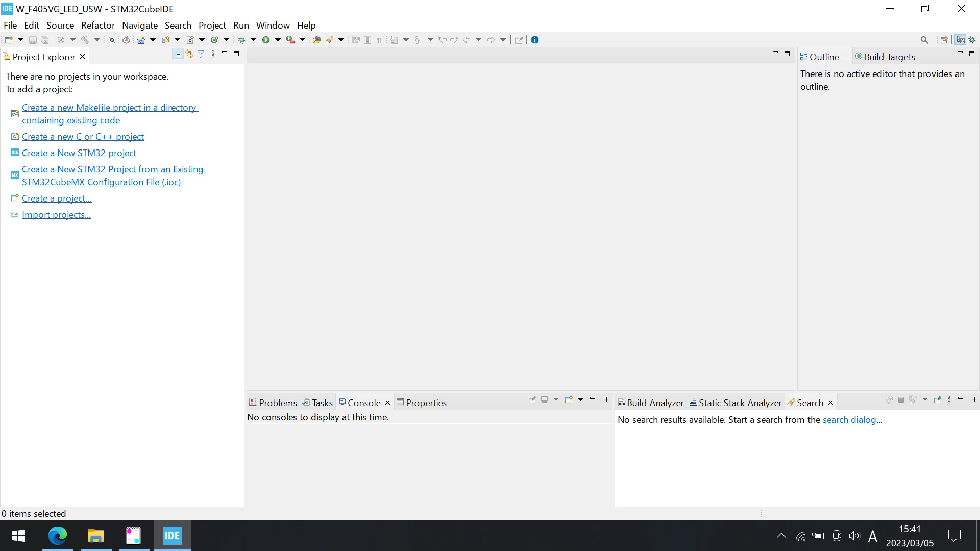Image resolution: width=980 pixels, height=551 pixels.
Task: Click the New C/C++ project icon
Action: tap(141, 40)
